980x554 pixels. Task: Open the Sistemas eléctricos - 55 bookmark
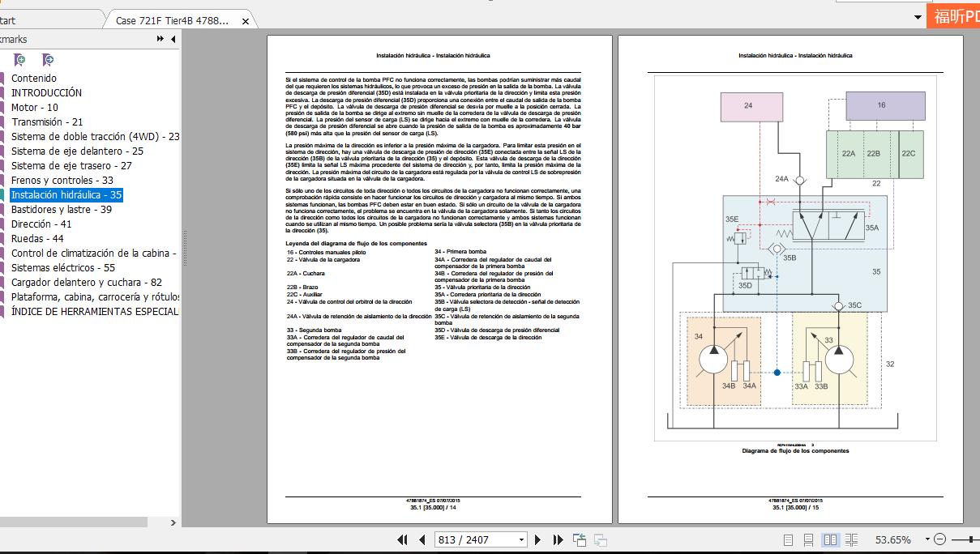pos(63,268)
